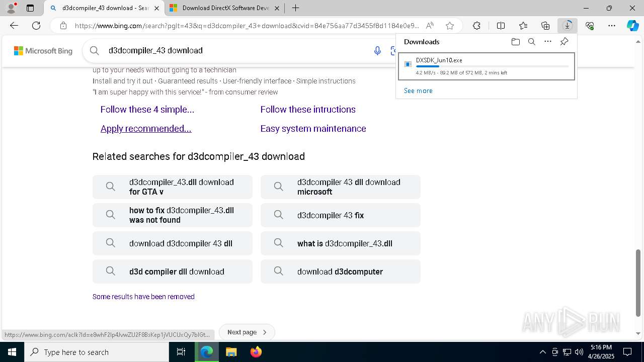Search d3d compiler dll download
Viewport: 644px width, 362px height.
coord(173,271)
